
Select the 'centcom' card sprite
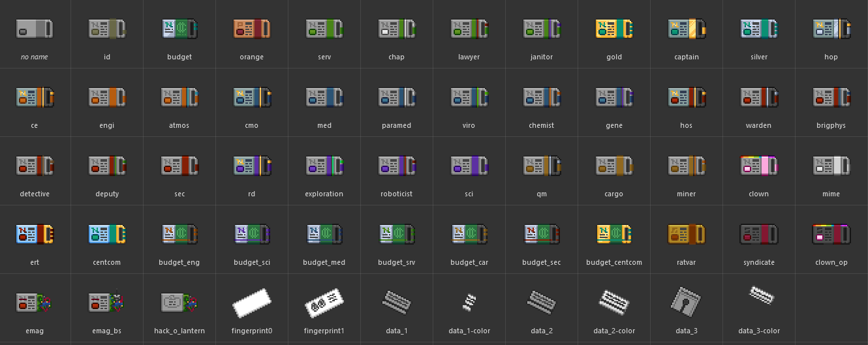pos(107,234)
